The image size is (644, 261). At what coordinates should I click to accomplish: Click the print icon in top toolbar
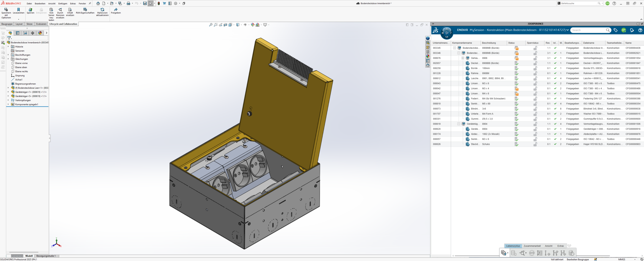click(128, 3)
